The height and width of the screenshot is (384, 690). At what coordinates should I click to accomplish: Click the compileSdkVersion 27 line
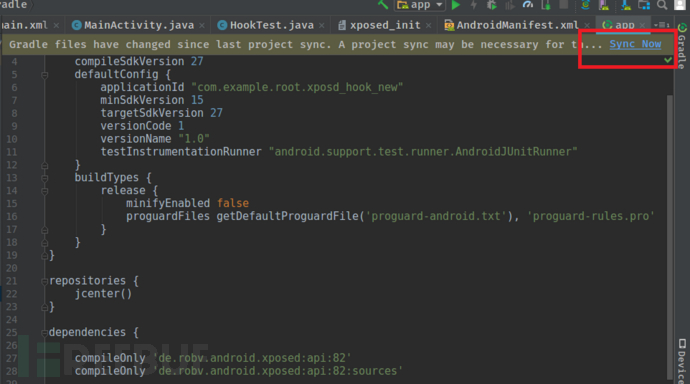point(139,61)
